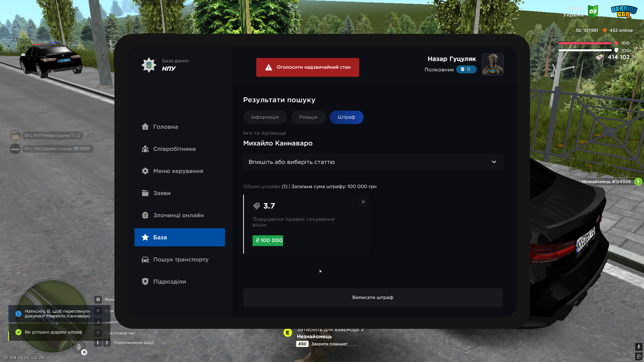Click the Назар Гуцуляк НПУ player entry
Viewport: 644px width, 362px height.
click(46, 135)
